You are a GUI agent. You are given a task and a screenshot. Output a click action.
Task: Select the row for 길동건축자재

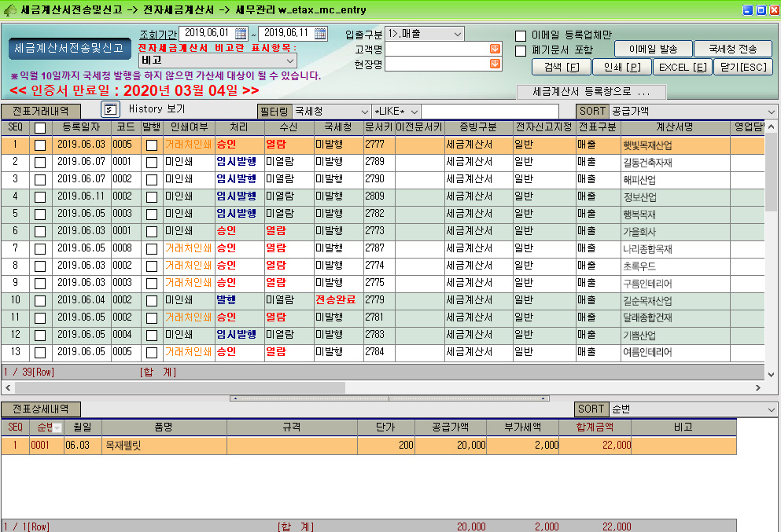[382, 163]
